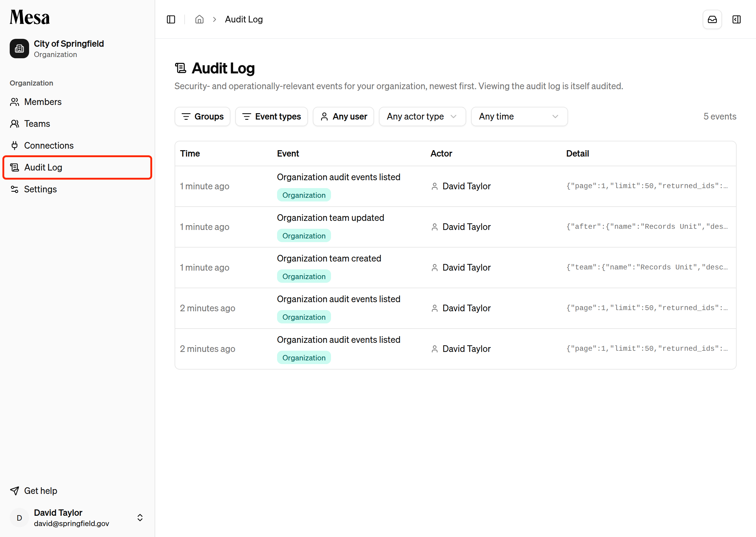The image size is (756, 537).
Task: Open the City of Springfield organization switcher
Action: [77, 49]
